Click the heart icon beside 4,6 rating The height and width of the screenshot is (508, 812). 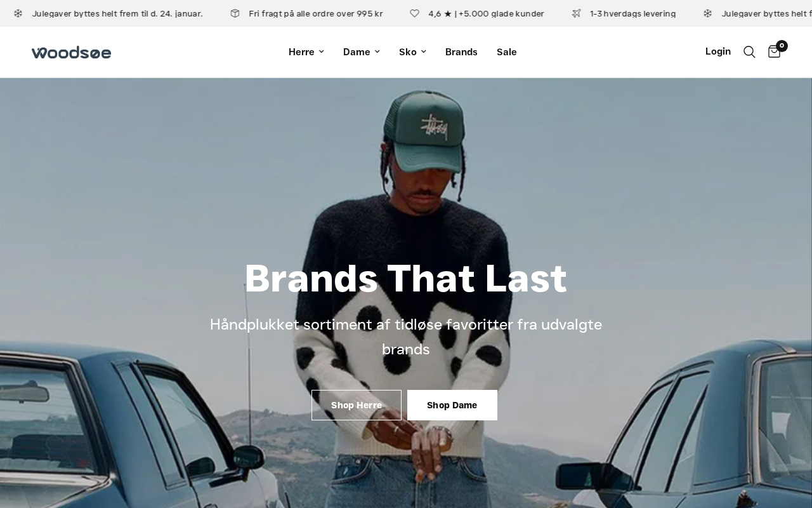tap(414, 13)
